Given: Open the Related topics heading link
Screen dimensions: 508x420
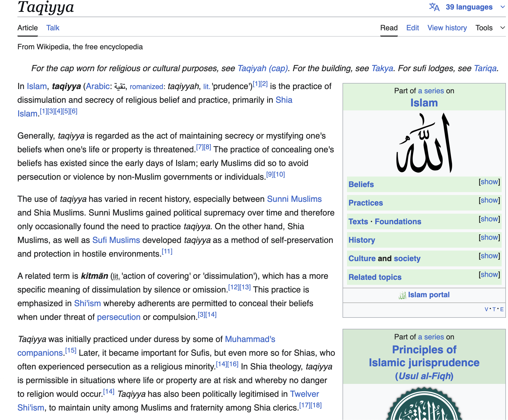Looking at the screenshot, I should pyautogui.click(x=375, y=277).
